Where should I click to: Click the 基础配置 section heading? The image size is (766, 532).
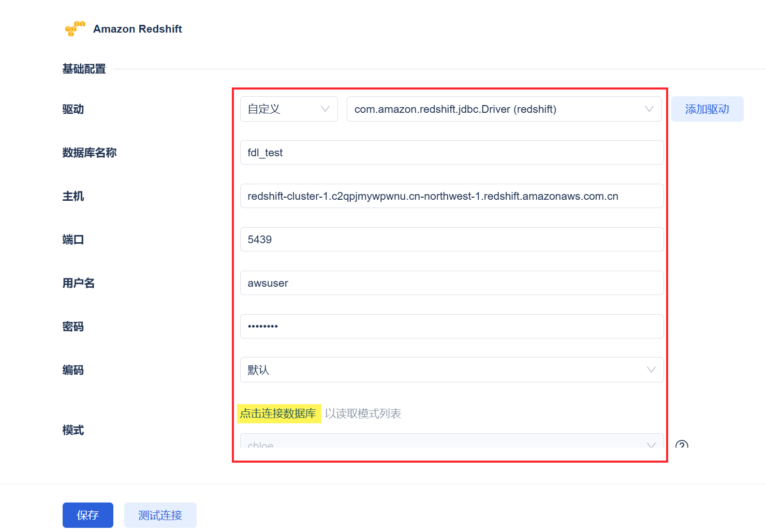click(84, 69)
